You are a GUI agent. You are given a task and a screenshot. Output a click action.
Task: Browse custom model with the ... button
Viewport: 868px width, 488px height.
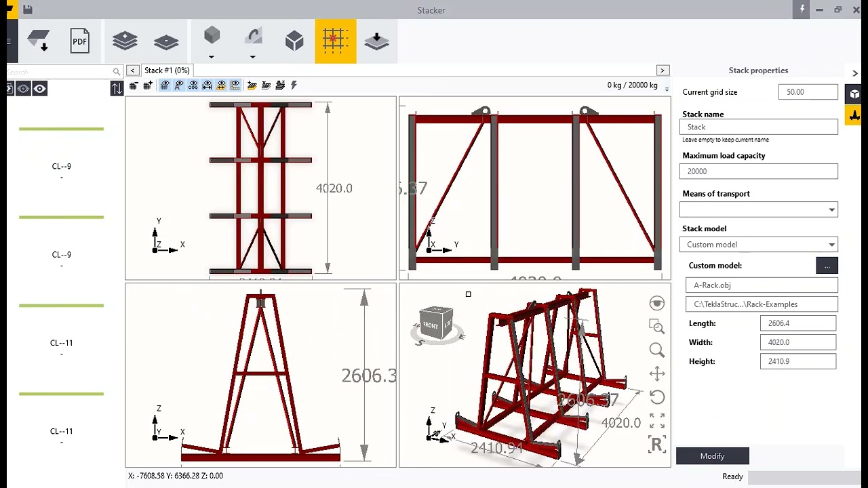click(x=827, y=266)
